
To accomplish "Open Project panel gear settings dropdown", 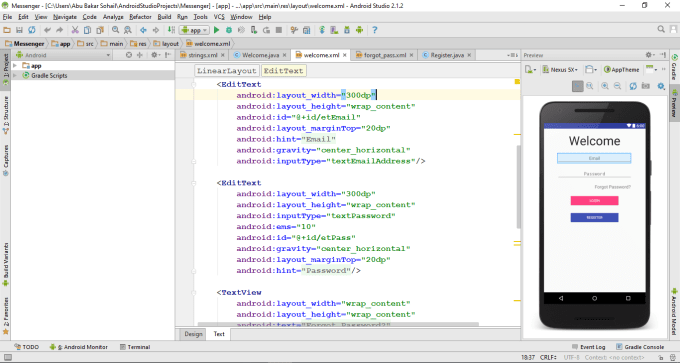I will [155, 55].
